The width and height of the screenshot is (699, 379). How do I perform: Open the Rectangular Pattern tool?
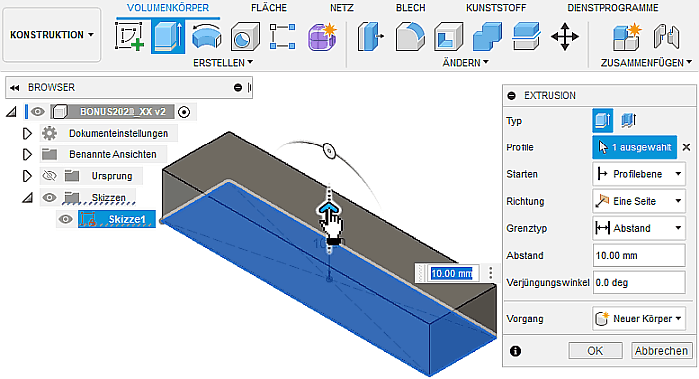283,37
